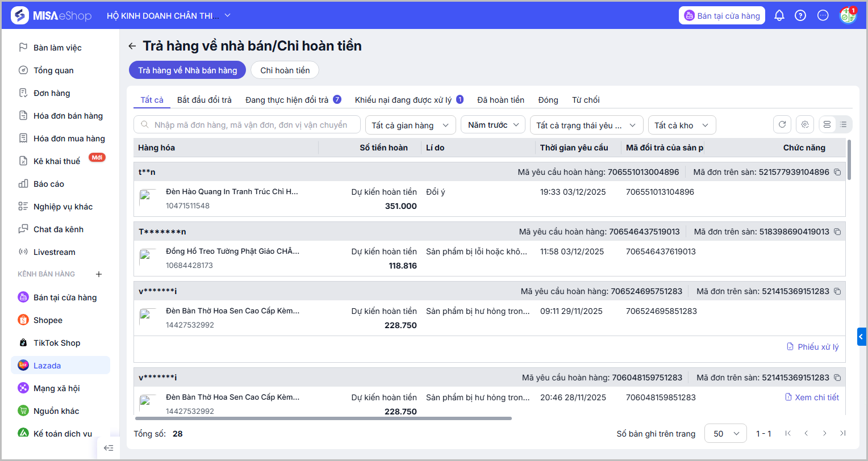Click the back arrow beside page title
The image size is (868, 461).
(132, 46)
